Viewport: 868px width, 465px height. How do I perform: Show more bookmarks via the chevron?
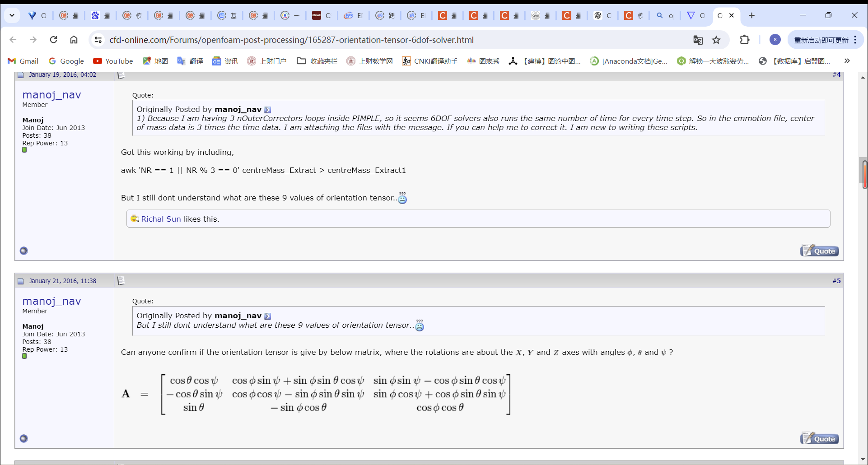(847, 61)
